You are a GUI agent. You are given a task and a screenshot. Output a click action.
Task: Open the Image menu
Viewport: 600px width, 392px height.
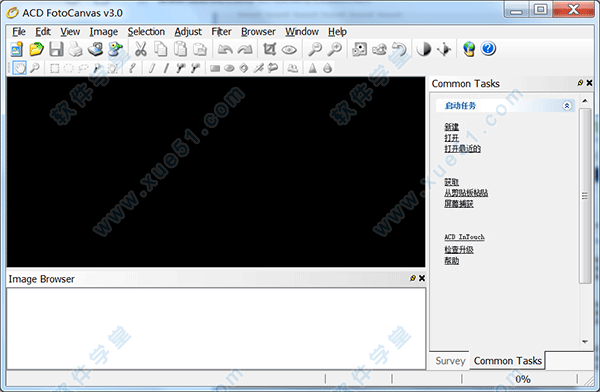[x=104, y=32]
